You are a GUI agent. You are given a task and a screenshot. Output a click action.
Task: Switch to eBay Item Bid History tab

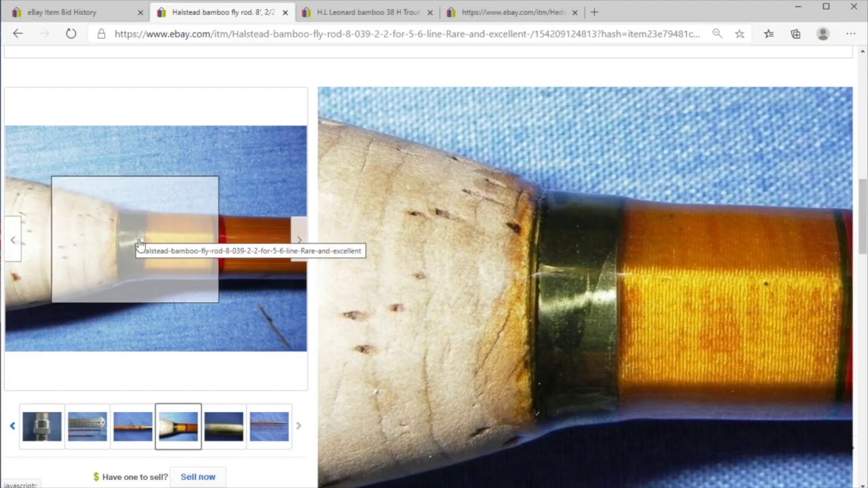[75, 12]
